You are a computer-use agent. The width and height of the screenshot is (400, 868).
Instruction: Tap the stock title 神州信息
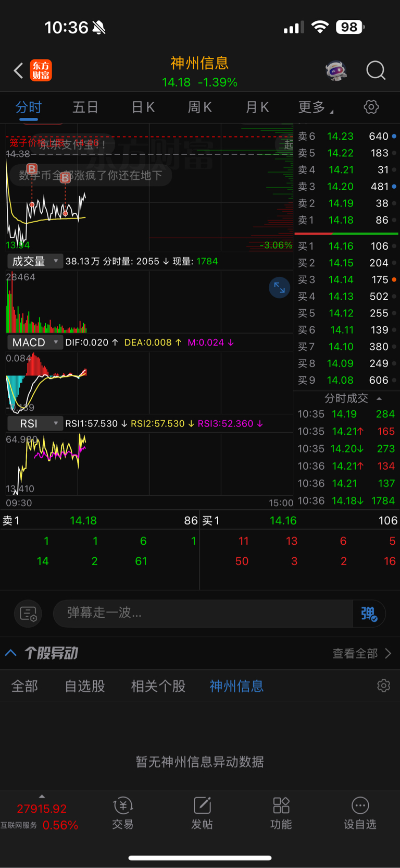pos(200,63)
